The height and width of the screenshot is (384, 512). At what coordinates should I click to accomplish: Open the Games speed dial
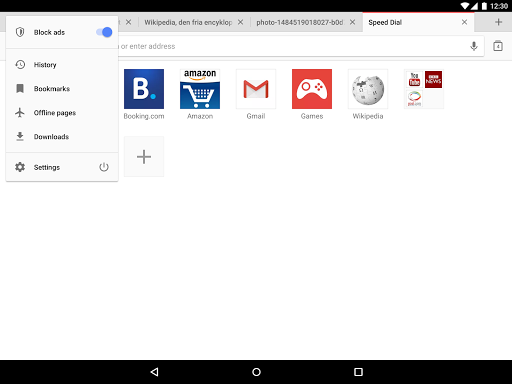312,94
